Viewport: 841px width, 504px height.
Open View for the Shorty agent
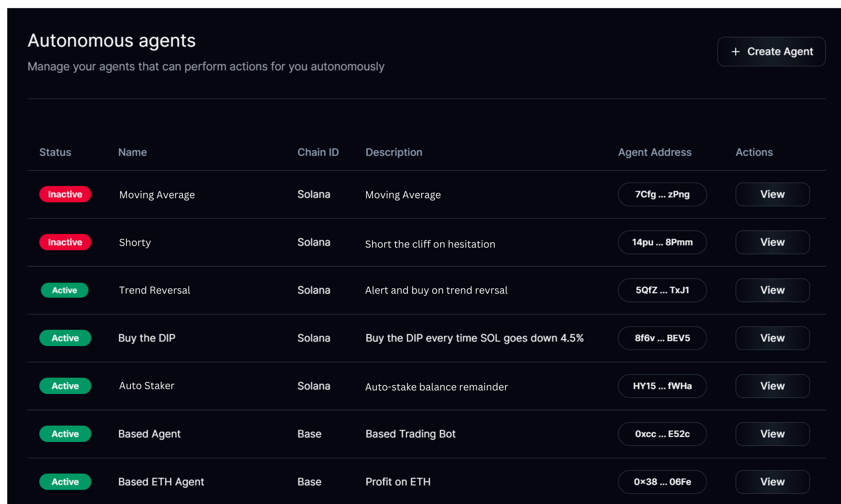[772, 242]
